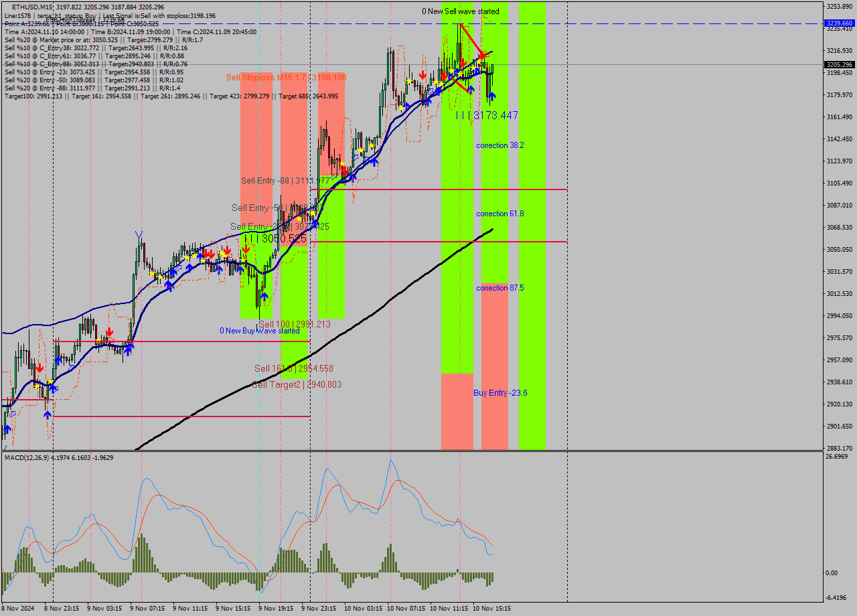Select the 'Sell 161.8 | 2954.558' label
This screenshot has height=616, width=857.
[293, 368]
